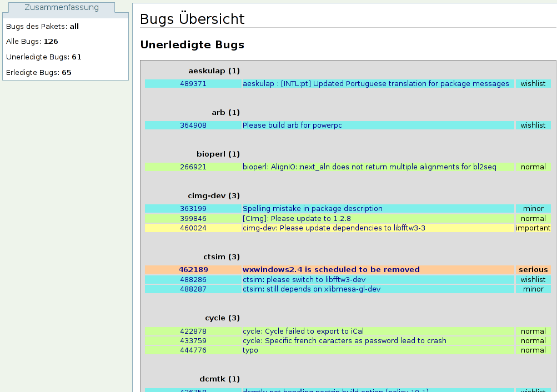Viewport: 557px width, 392px height.
Task: Click the bioperl (1) package heading
Action: tap(218, 154)
